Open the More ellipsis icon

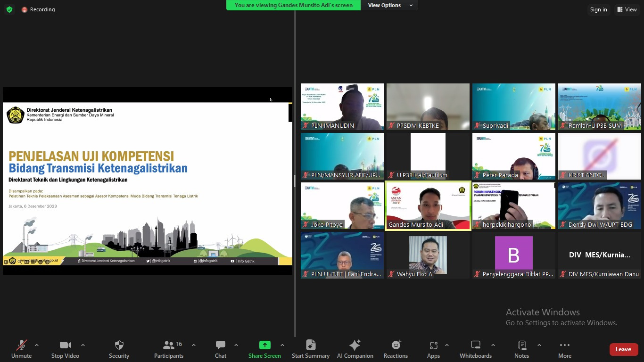pyautogui.click(x=564, y=345)
